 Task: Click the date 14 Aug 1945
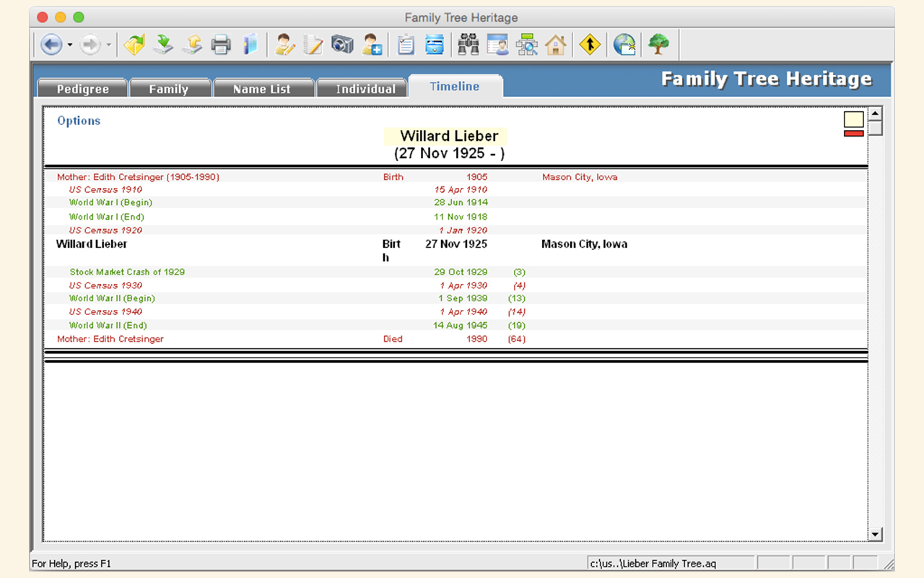461,326
